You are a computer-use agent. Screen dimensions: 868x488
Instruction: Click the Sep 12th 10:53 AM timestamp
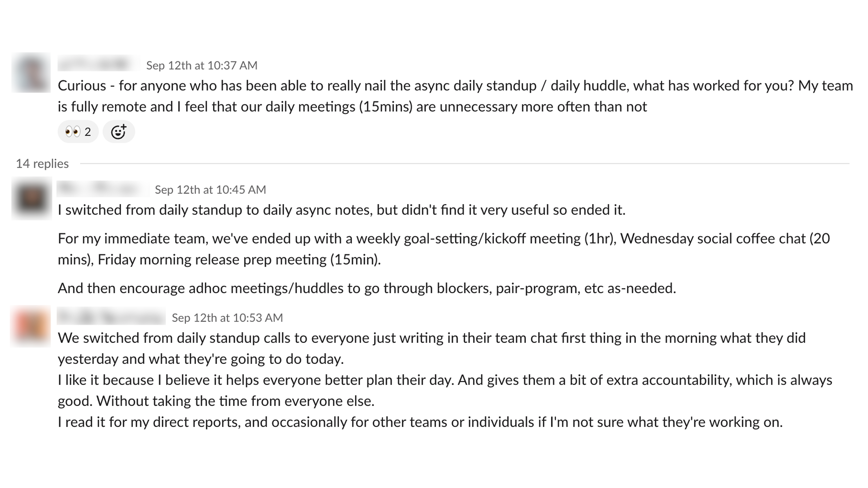pos(227,318)
